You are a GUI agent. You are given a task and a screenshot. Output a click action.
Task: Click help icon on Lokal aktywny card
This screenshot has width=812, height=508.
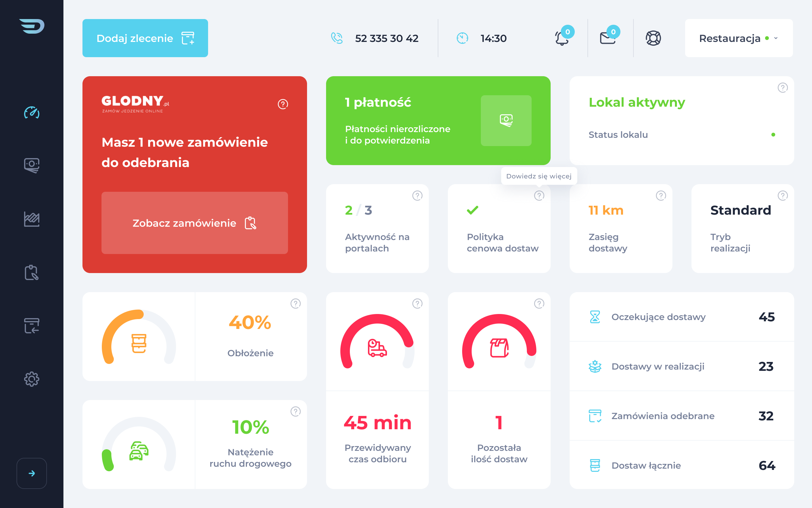tap(783, 88)
